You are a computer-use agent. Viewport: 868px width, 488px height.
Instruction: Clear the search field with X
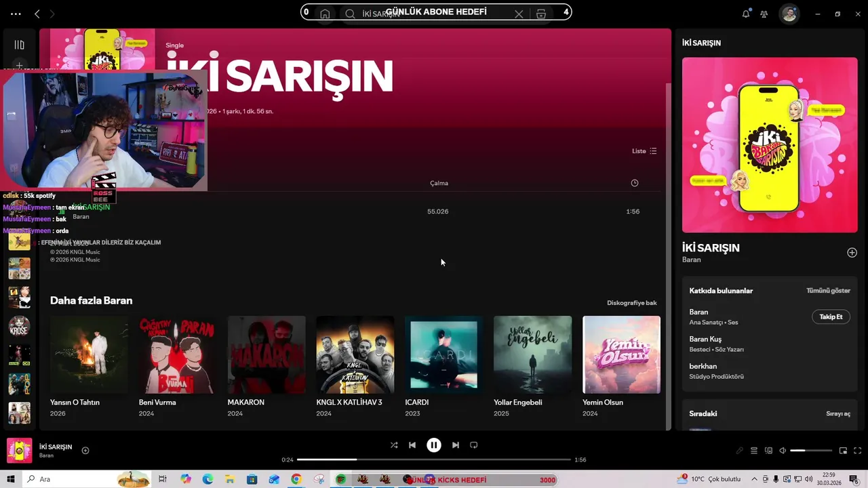click(x=519, y=14)
